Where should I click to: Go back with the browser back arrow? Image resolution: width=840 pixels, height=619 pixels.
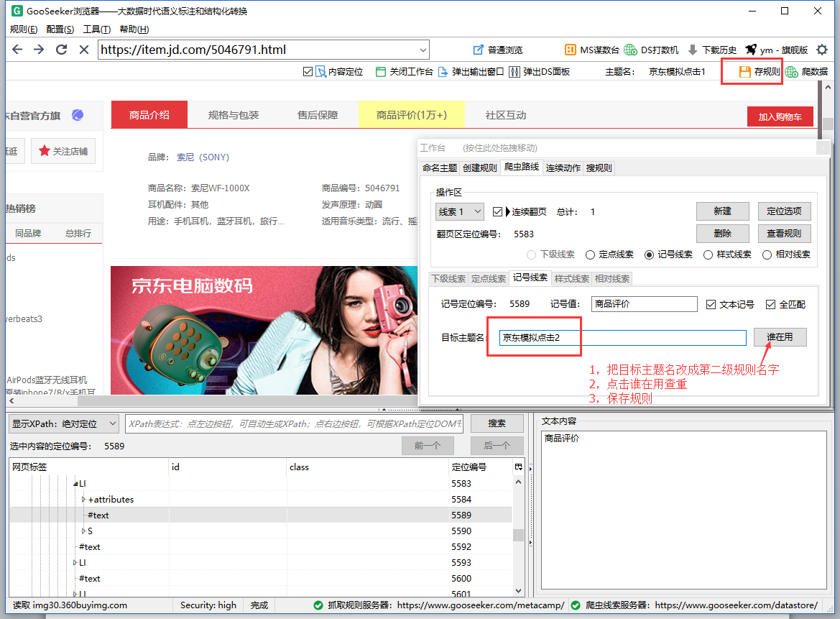coord(17,50)
